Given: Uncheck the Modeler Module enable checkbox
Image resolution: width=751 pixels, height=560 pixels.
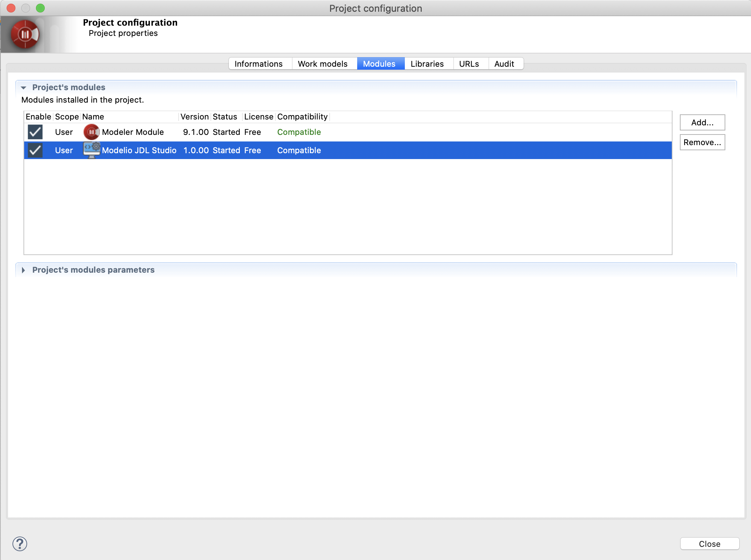Looking at the screenshot, I should pyautogui.click(x=35, y=132).
